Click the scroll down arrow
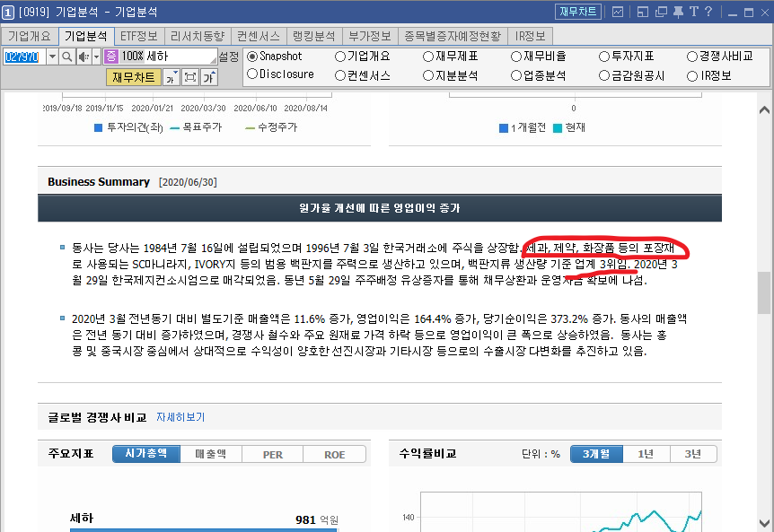 [x=764, y=522]
